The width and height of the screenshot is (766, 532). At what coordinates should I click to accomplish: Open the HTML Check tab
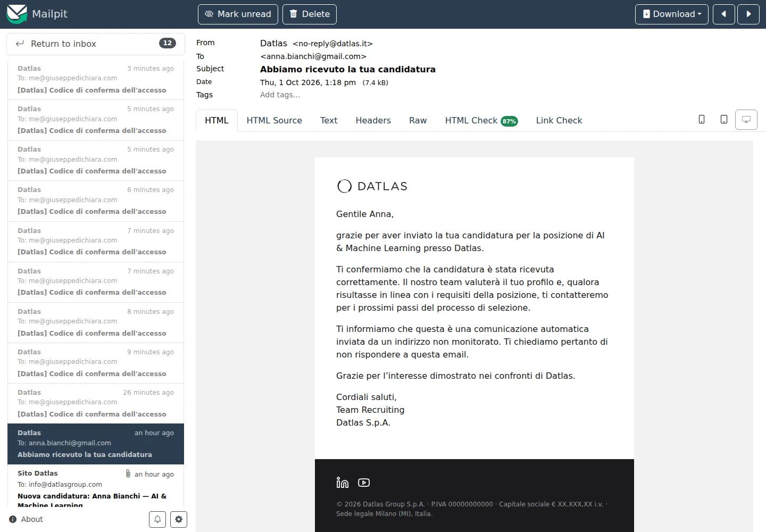coord(481,120)
